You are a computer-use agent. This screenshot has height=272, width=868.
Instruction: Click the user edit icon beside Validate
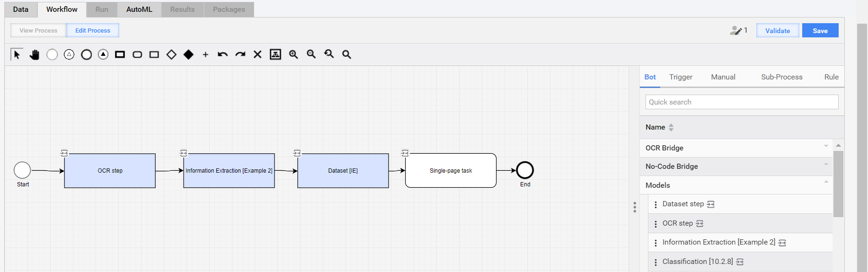pos(736,31)
